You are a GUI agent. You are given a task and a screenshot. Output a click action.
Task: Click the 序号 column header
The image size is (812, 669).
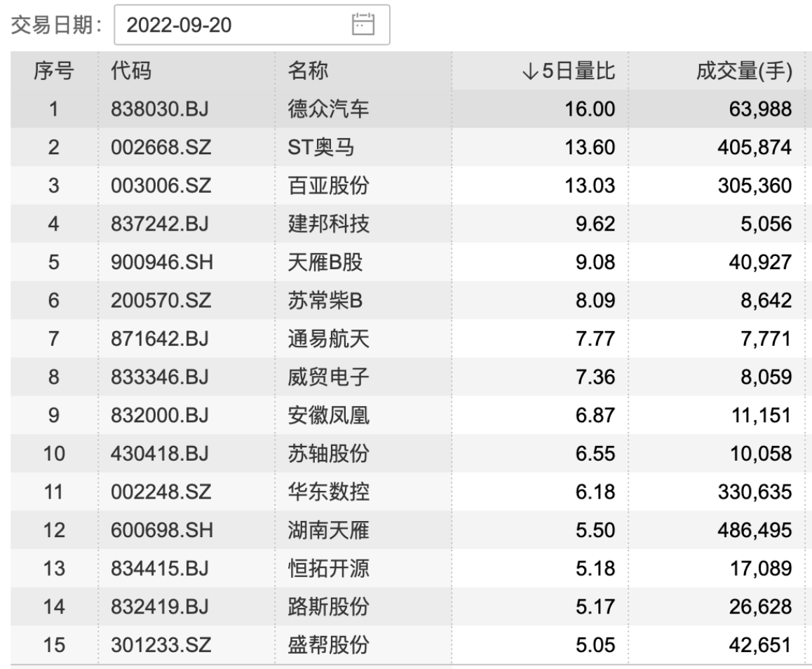point(54,70)
